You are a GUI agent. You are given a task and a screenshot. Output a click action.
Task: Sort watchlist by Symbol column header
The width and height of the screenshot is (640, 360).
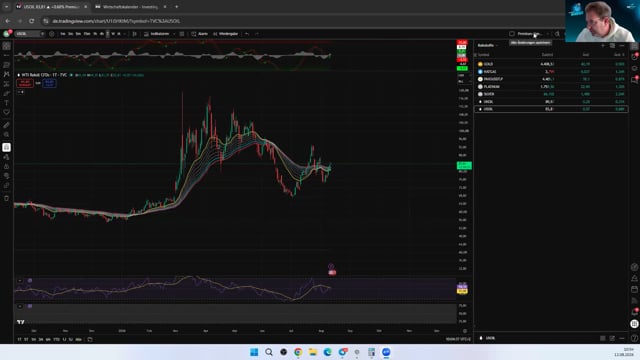click(484, 55)
